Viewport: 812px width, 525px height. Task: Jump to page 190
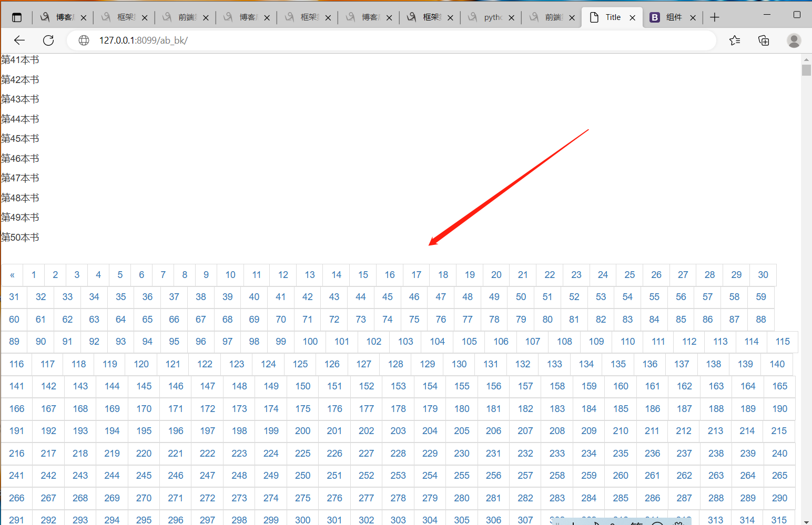[780, 409]
